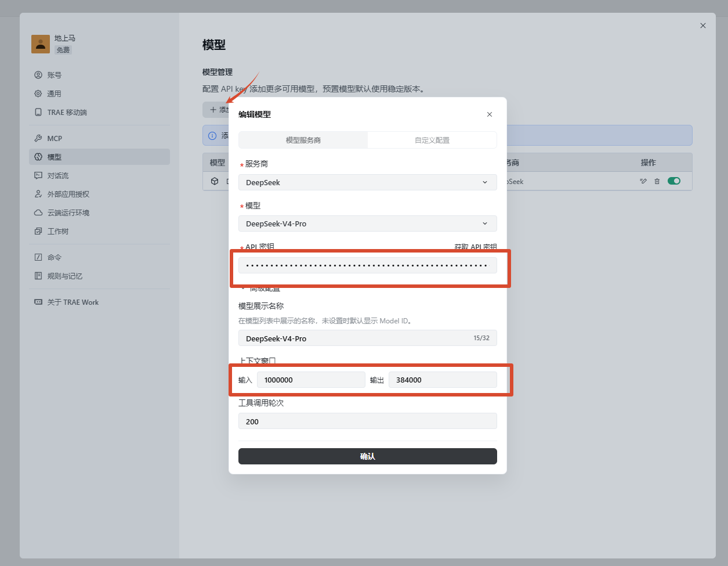The height and width of the screenshot is (566, 728).
Task: Expand the 服务商 DeepSeek dropdown
Action: coord(368,182)
